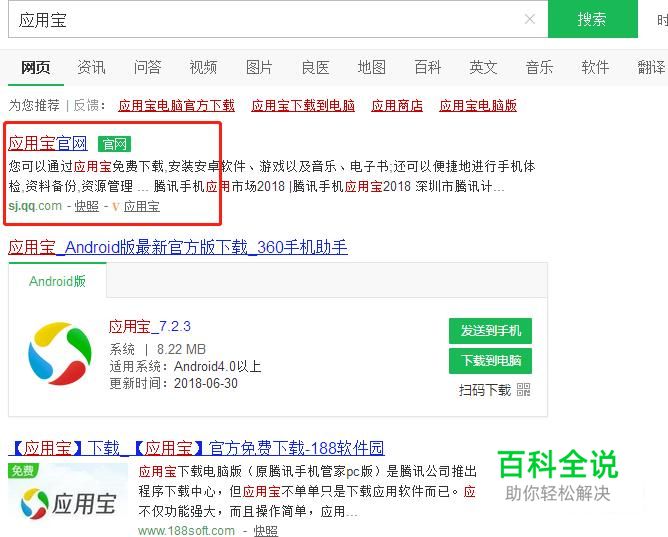Open the www.188soft.com URL link
668x537 pixels.
click(186, 531)
